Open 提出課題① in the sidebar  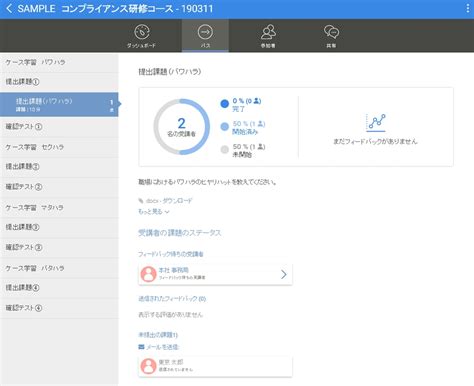pos(59,82)
